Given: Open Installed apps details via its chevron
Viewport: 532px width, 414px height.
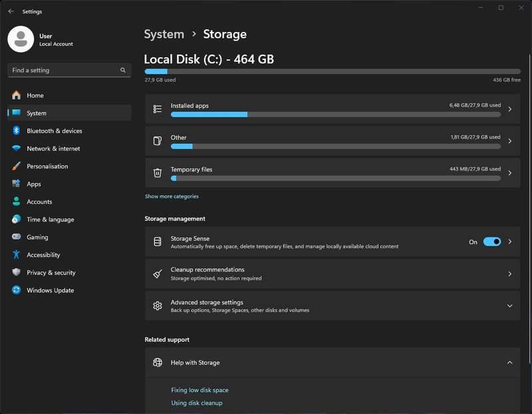Looking at the screenshot, I should click(509, 109).
